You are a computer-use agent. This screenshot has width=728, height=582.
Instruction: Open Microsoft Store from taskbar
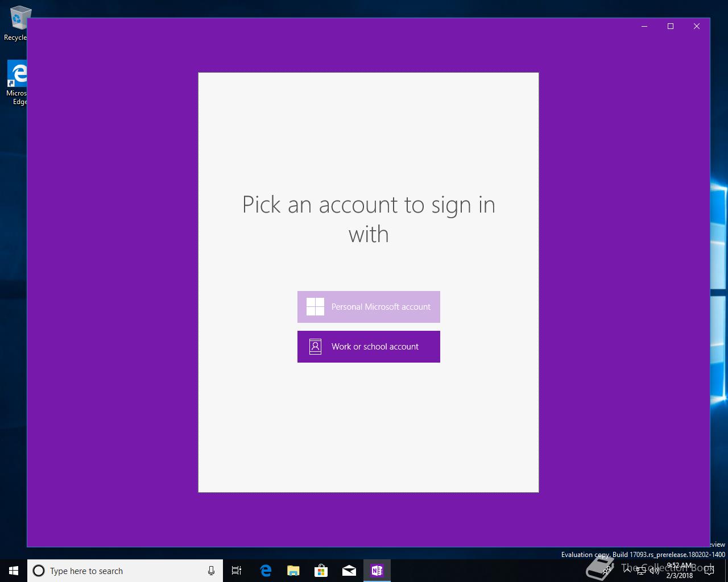coord(321,571)
